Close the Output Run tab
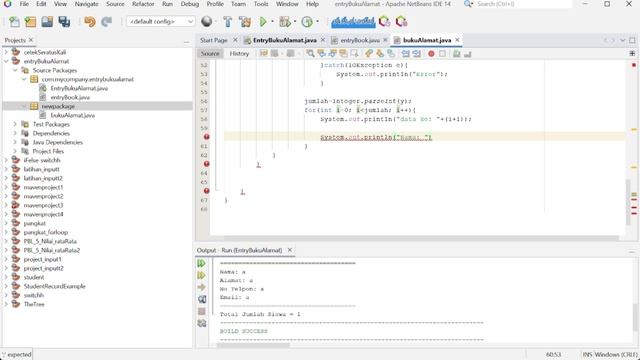640x360 pixels. click(290, 250)
